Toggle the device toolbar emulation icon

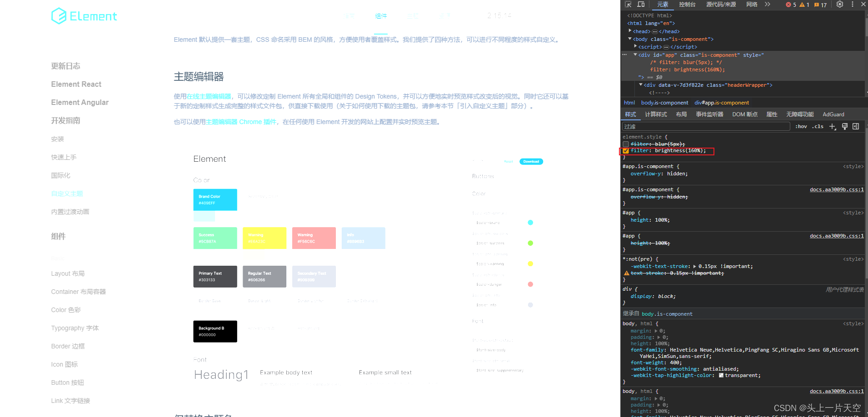click(641, 5)
